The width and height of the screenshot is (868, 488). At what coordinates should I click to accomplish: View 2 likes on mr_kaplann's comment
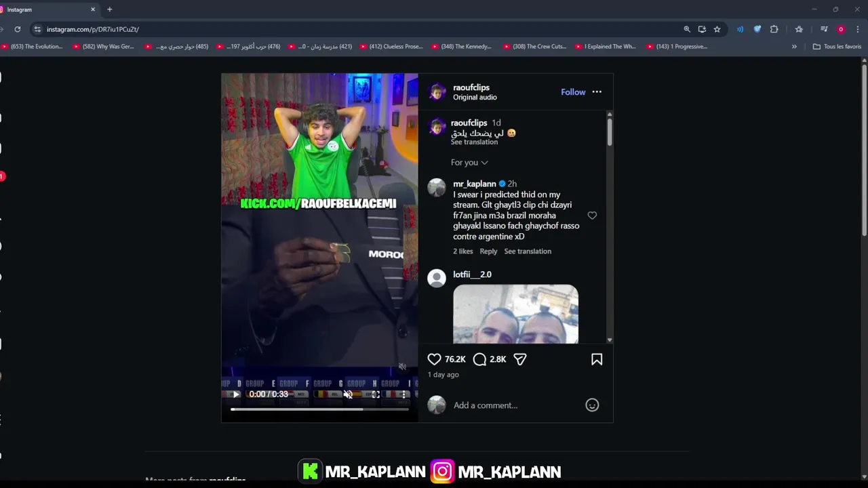[463, 251]
